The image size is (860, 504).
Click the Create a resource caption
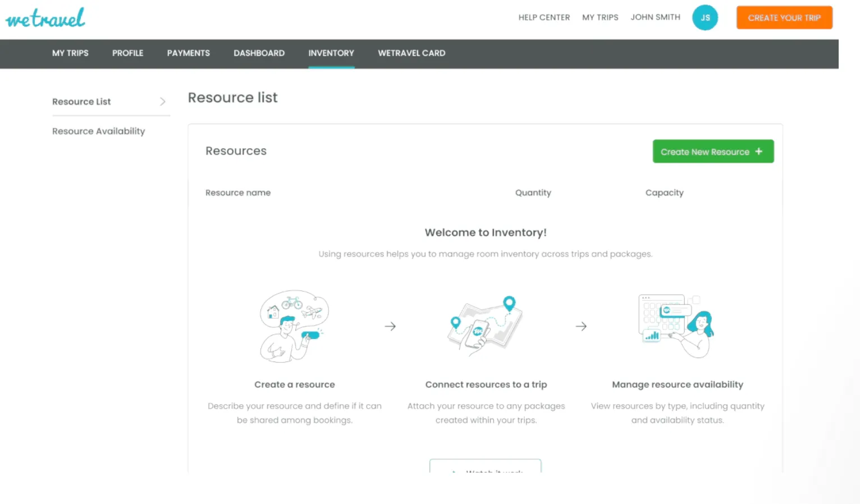point(294,384)
